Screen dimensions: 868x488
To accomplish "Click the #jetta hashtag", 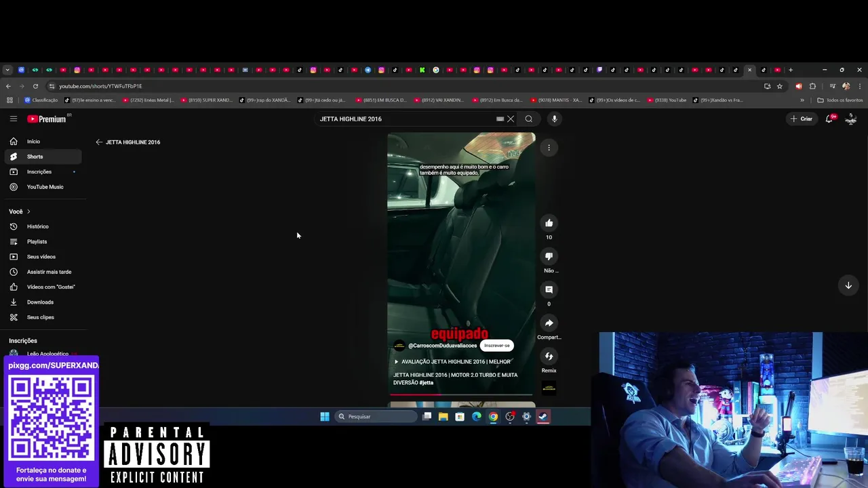I will coord(426,383).
